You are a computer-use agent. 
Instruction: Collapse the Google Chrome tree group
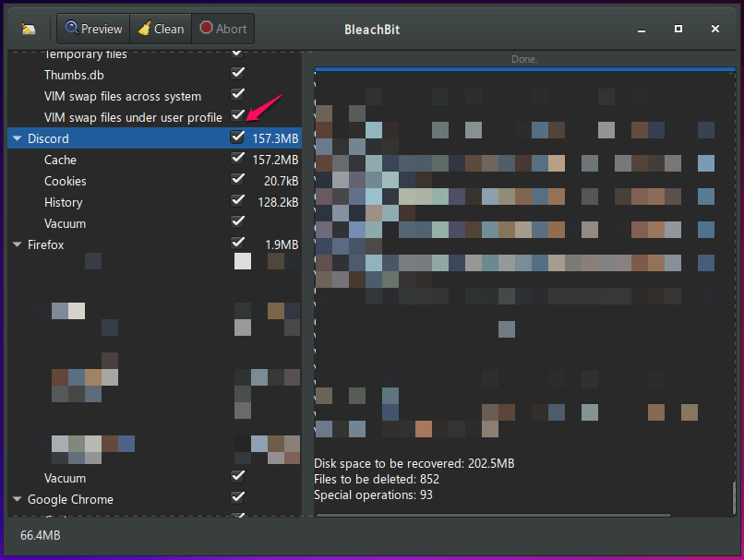18,499
